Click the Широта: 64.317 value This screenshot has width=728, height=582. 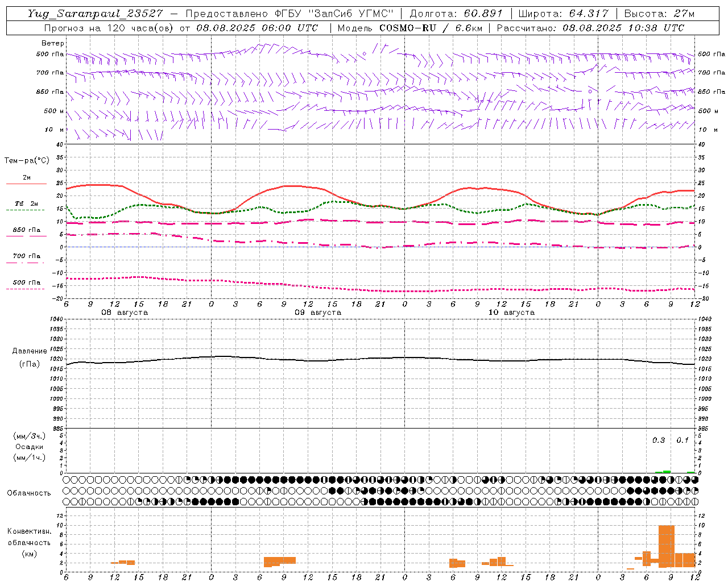[564, 14]
